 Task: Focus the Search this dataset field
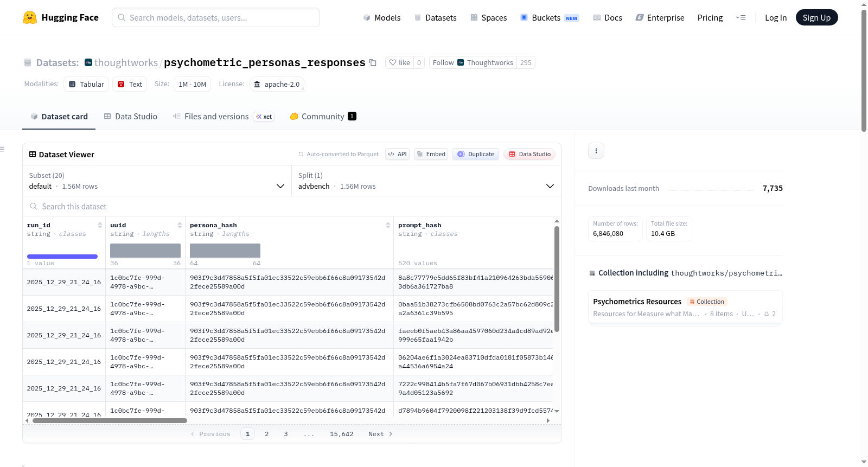pyautogui.click(x=292, y=206)
